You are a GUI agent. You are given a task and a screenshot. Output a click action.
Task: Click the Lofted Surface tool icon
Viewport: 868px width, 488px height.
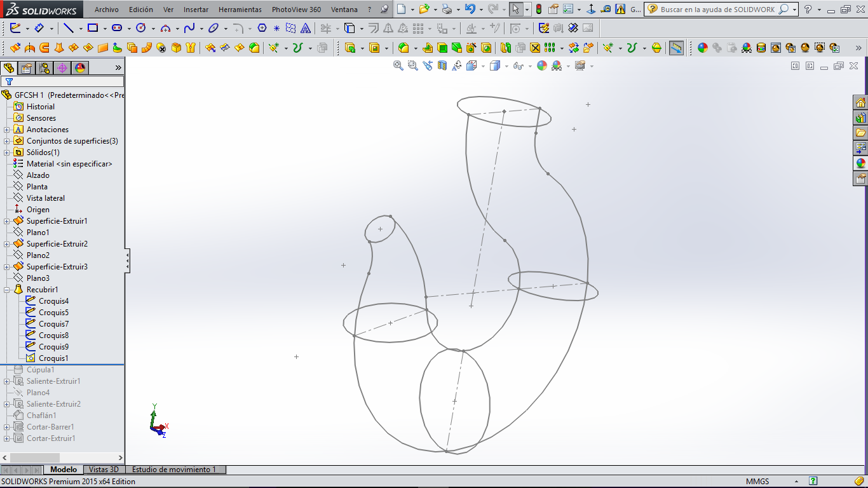pyautogui.click(x=59, y=48)
